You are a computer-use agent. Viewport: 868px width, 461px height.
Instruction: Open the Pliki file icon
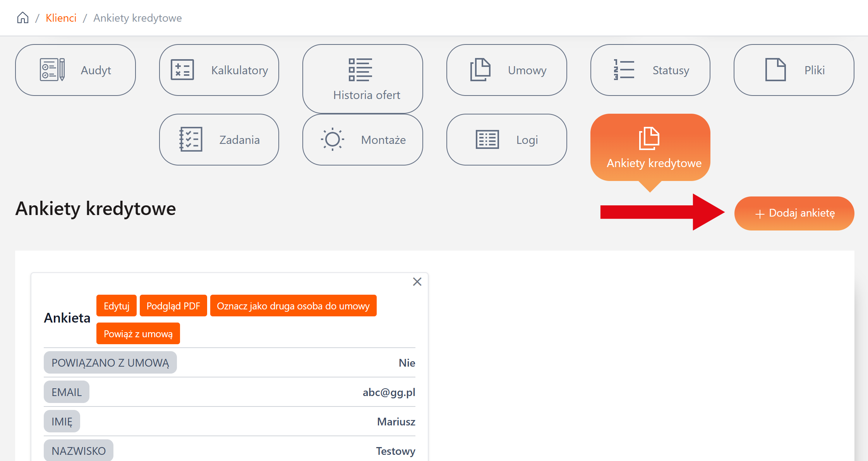point(775,70)
